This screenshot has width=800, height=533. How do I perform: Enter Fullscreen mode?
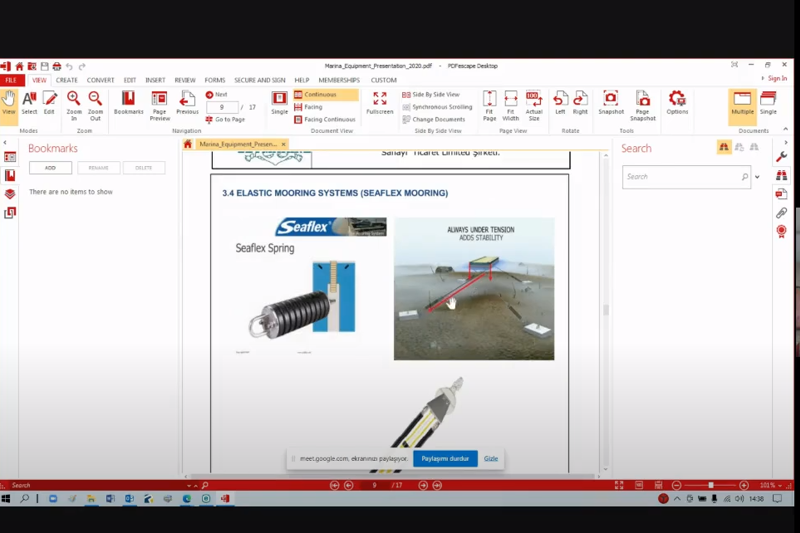(x=380, y=103)
